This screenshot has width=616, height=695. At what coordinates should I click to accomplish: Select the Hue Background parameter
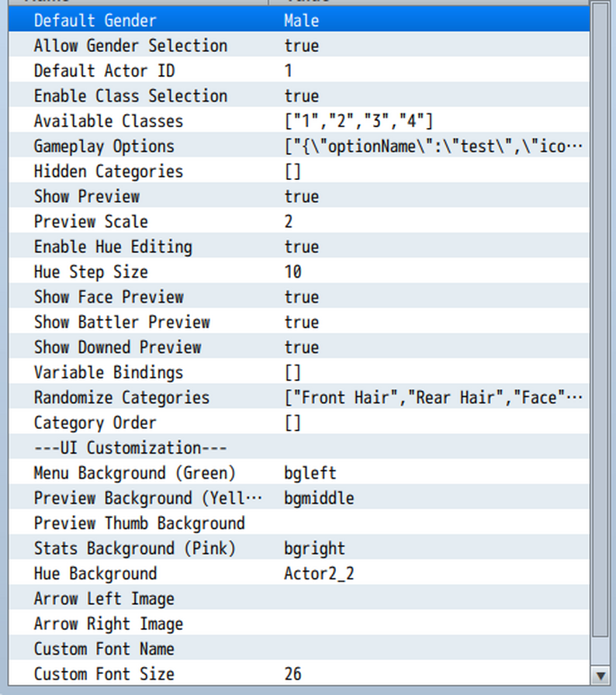tap(299, 573)
